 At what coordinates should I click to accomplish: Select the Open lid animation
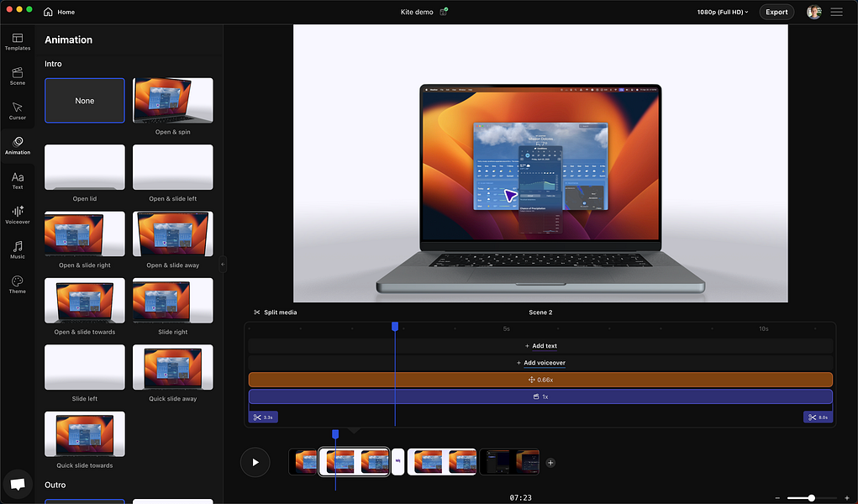[85, 167]
